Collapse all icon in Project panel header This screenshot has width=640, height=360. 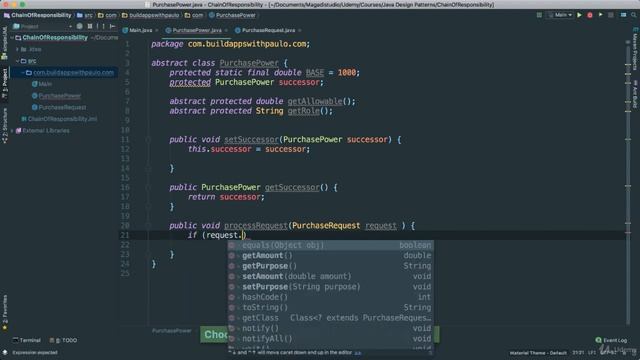(90, 27)
